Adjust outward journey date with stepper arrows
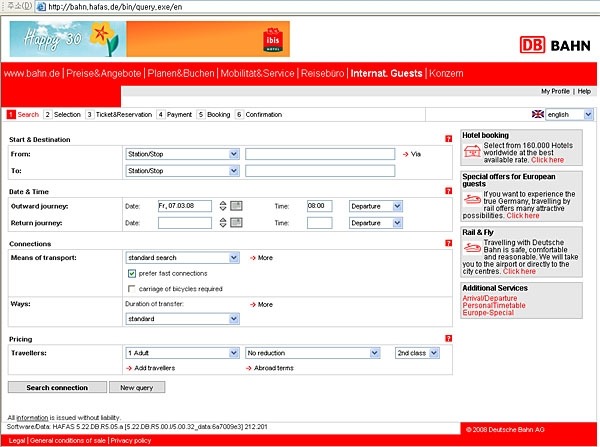This screenshot has width=600, height=447. point(223,206)
